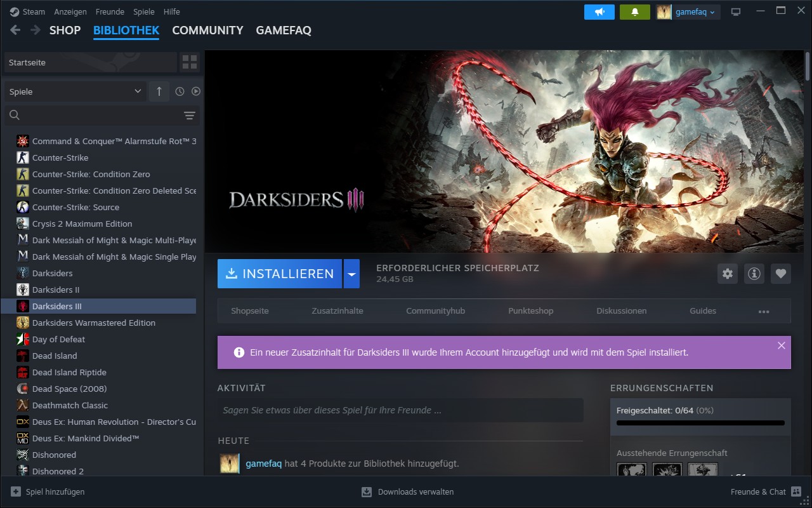Open the Diskussionen link
812x508 pixels.
click(622, 311)
